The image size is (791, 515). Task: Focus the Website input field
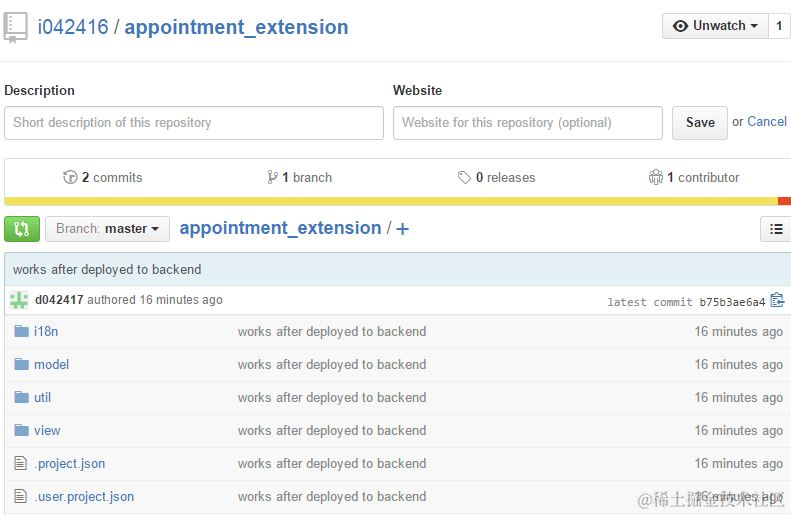tap(528, 123)
